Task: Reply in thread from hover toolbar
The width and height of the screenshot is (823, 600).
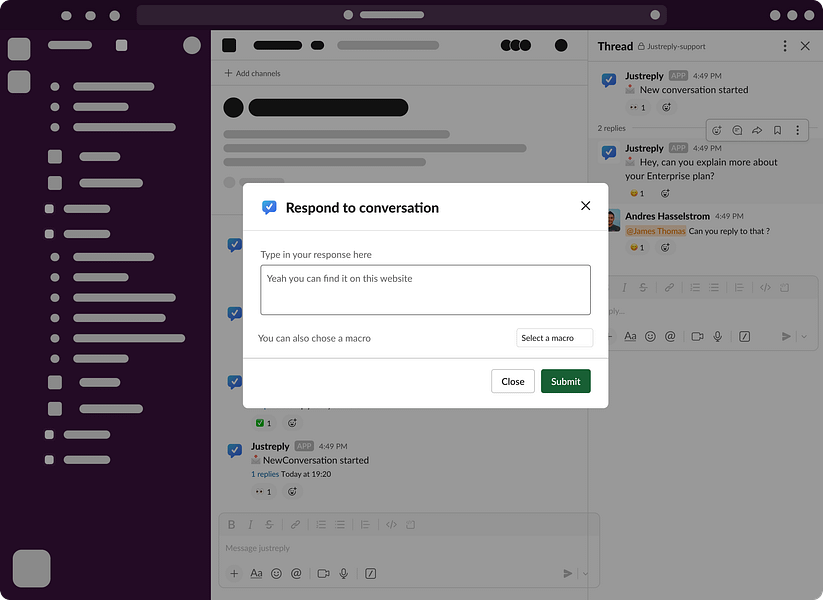Action: point(737,130)
